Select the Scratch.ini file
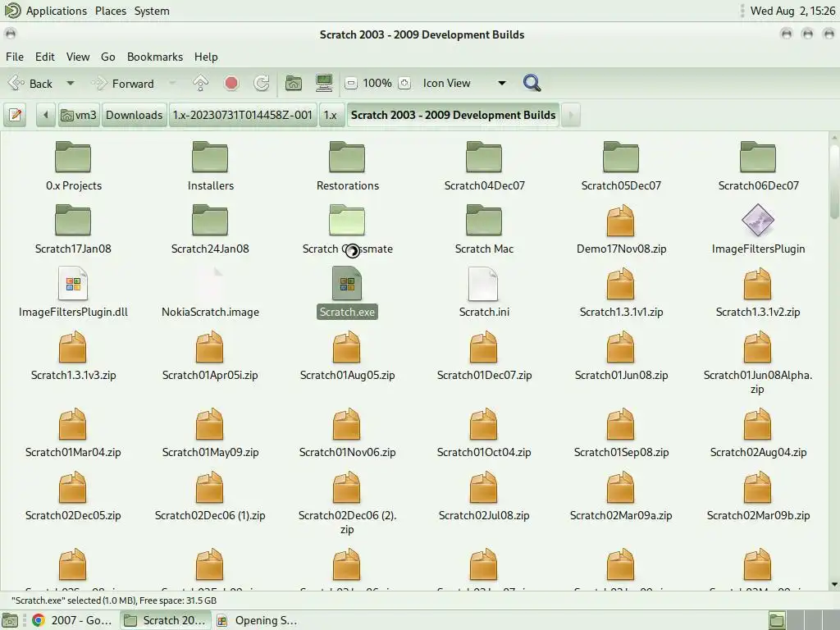The width and height of the screenshot is (840, 630). [x=484, y=293]
